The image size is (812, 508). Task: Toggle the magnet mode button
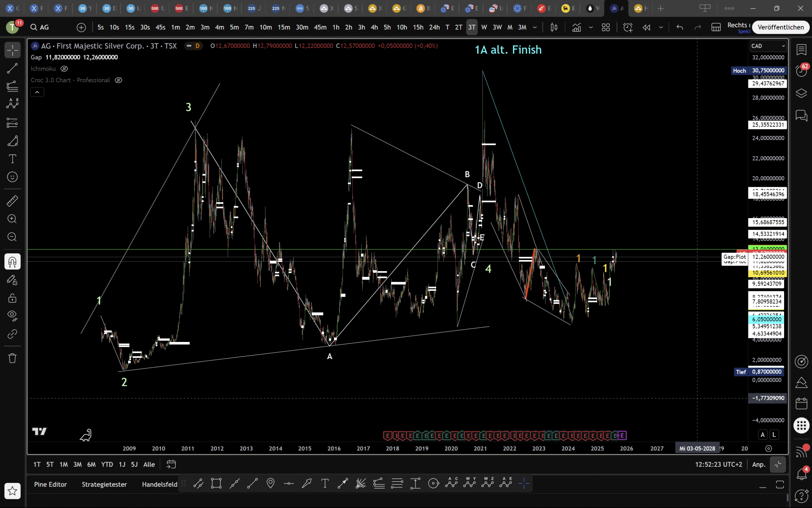click(12, 261)
